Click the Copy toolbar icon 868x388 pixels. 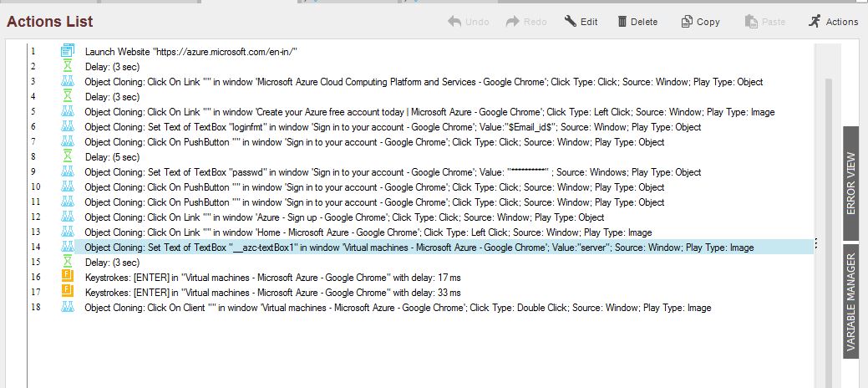click(687, 22)
